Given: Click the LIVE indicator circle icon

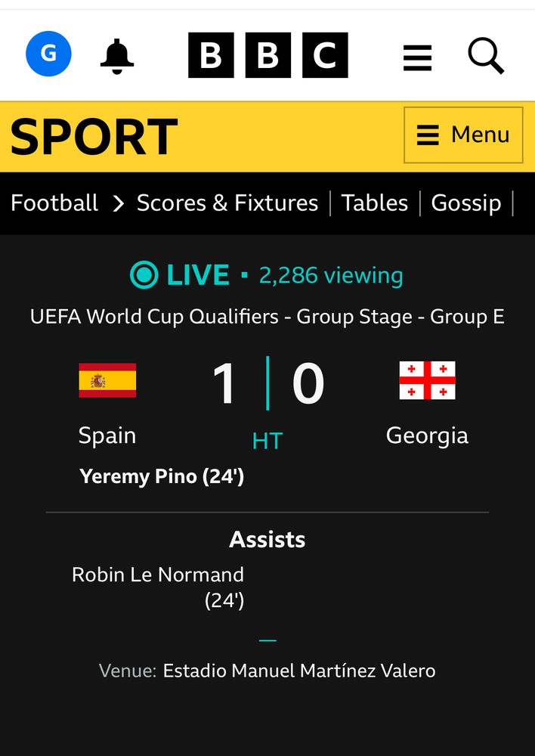Looking at the screenshot, I should coord(144,275).
